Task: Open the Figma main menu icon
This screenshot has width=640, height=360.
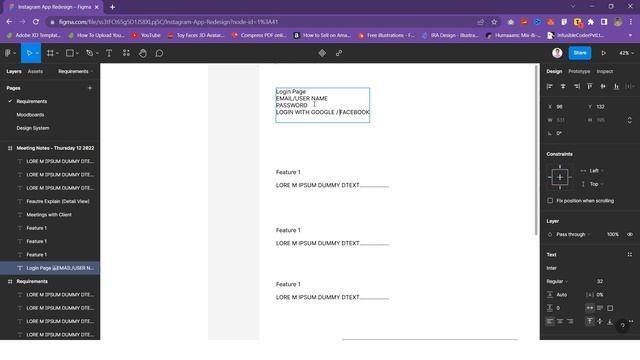Action: coord(8,53)
